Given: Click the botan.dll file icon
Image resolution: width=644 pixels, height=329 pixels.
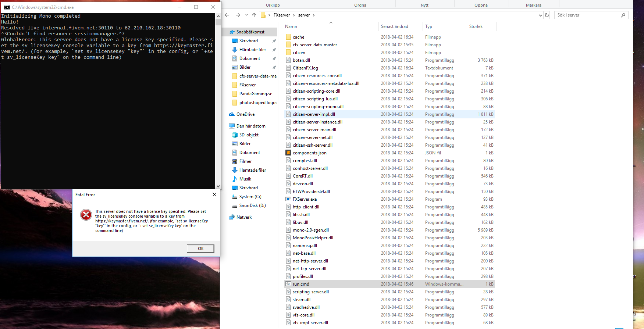Looking at the screenshot, I should pos(288,60).
